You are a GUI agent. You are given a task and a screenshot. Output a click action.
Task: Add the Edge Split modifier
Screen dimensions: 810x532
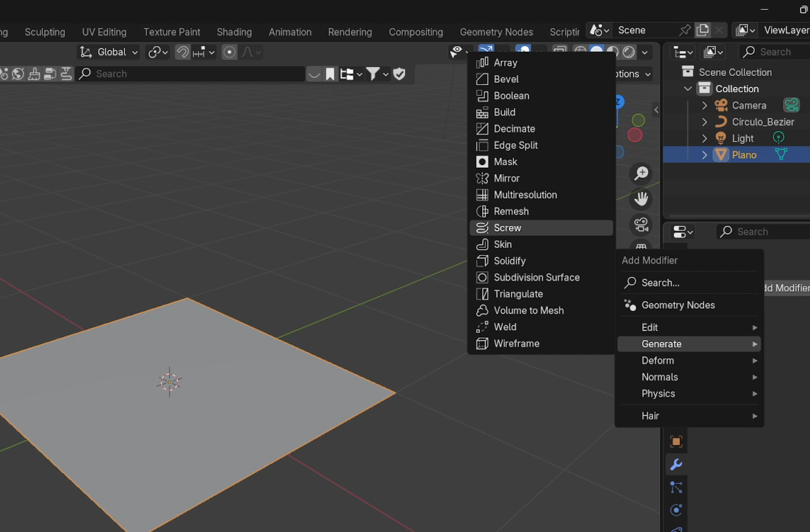point(541,145)
